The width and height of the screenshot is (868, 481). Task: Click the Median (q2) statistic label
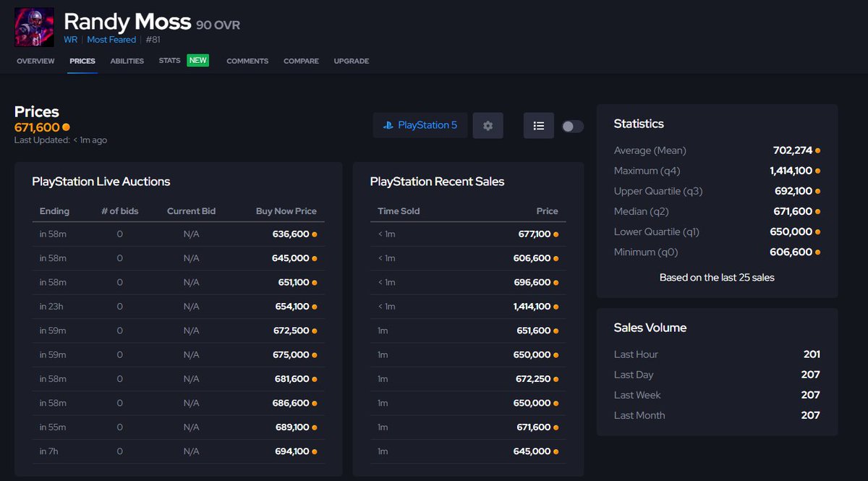coord(642,211)
